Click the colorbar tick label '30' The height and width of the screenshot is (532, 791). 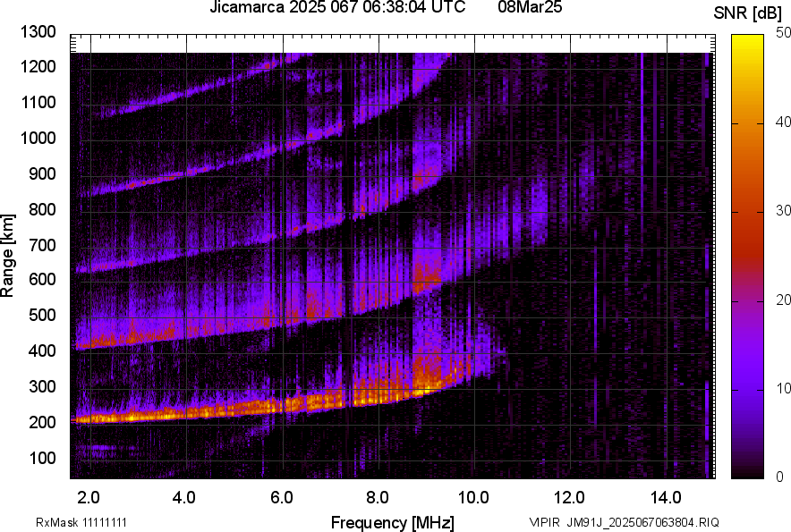point(784,211)
